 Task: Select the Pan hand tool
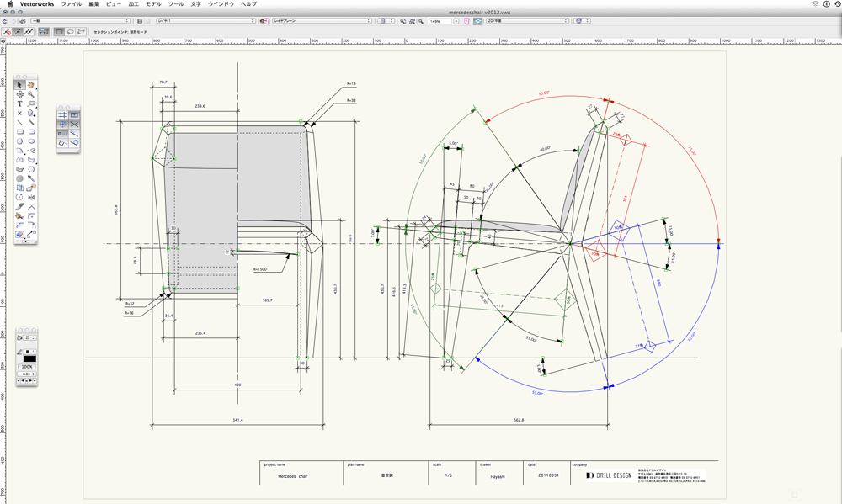[x=31, y=85]
